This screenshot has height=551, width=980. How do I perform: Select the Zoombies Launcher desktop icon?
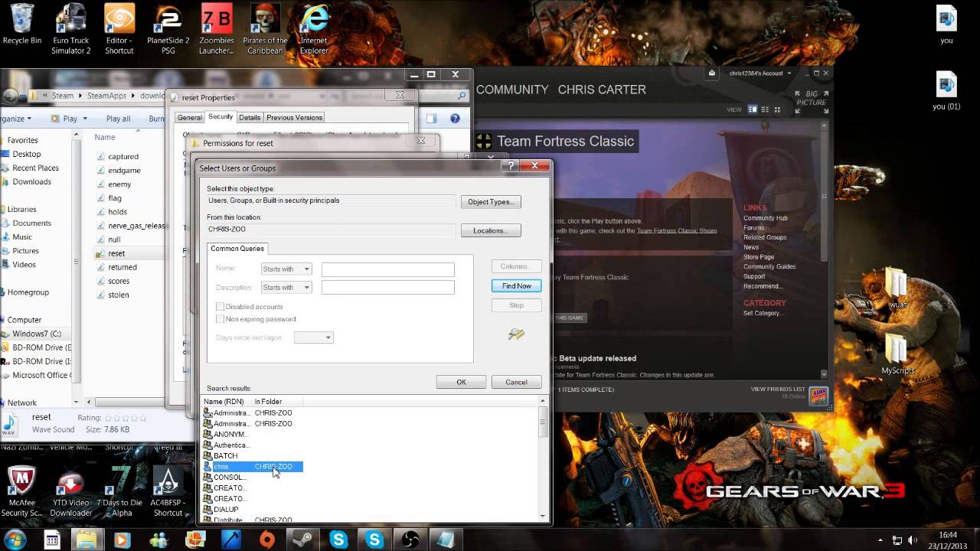point(217,29)
